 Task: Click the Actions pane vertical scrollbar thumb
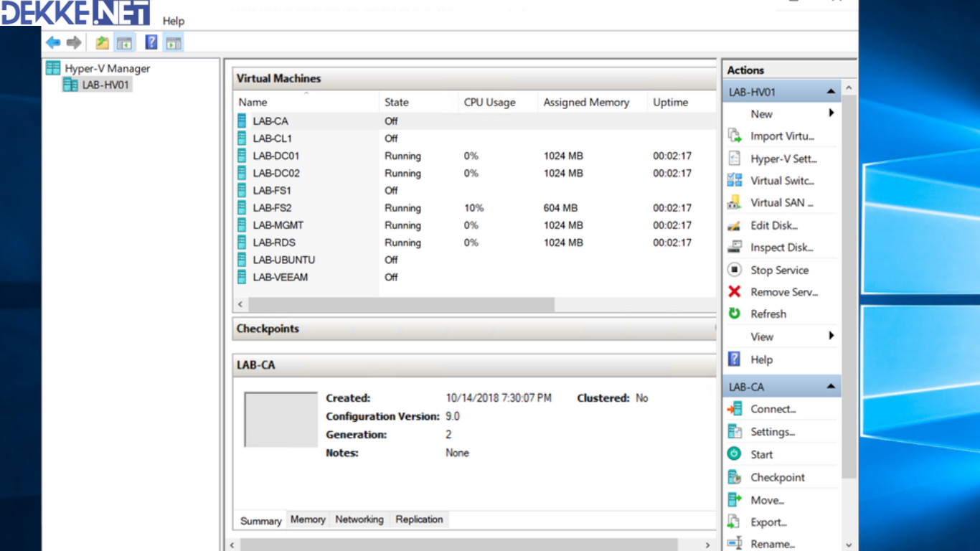849,287
